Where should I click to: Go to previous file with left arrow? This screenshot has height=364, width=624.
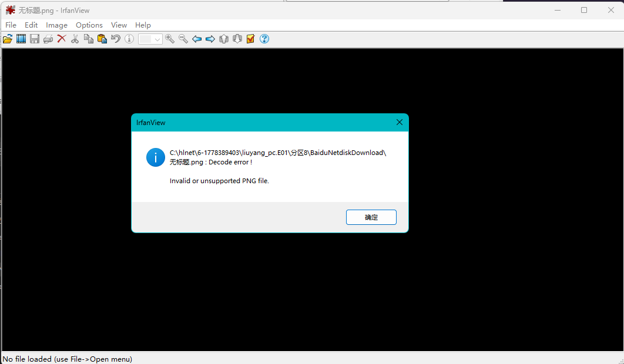pyautogui.click(x=197, y=39)
